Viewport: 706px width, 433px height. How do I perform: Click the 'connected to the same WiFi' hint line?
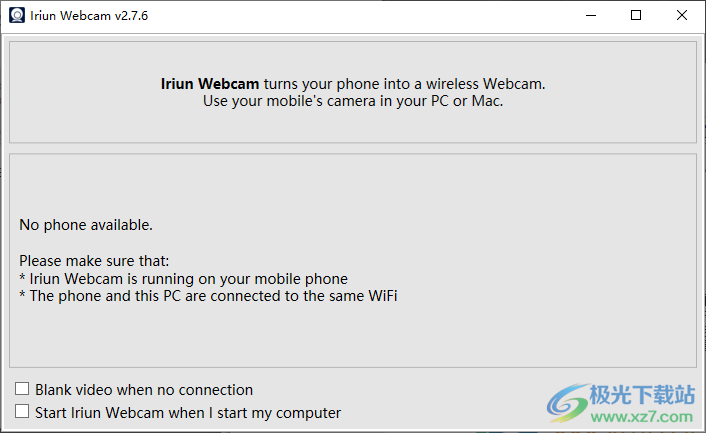pyautogui.click(x=208, y=296)
